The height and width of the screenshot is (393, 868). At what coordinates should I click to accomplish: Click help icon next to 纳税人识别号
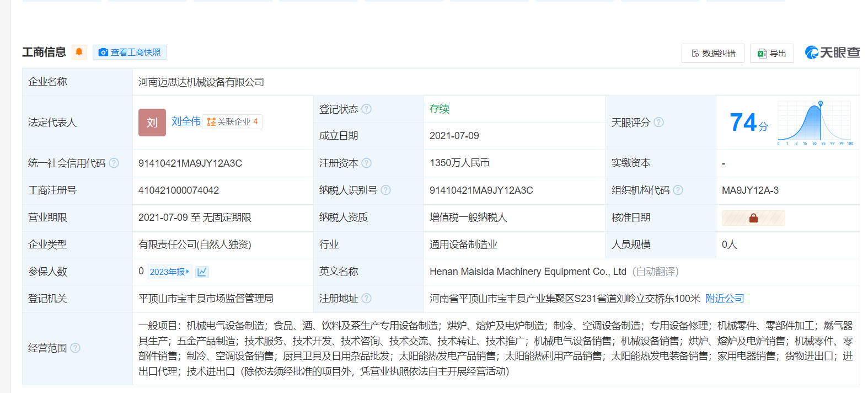(x=385, y=190)
